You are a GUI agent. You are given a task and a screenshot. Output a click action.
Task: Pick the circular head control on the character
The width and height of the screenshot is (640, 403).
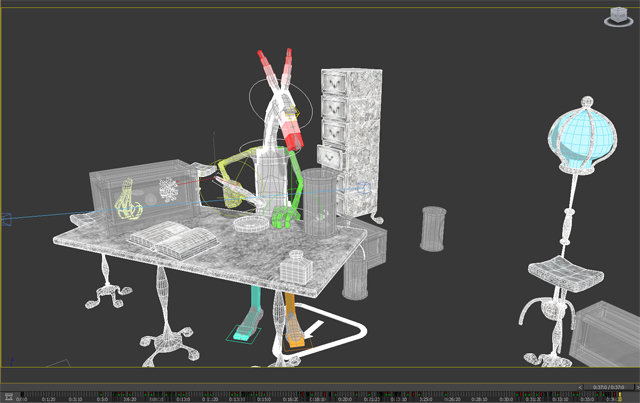277,101
